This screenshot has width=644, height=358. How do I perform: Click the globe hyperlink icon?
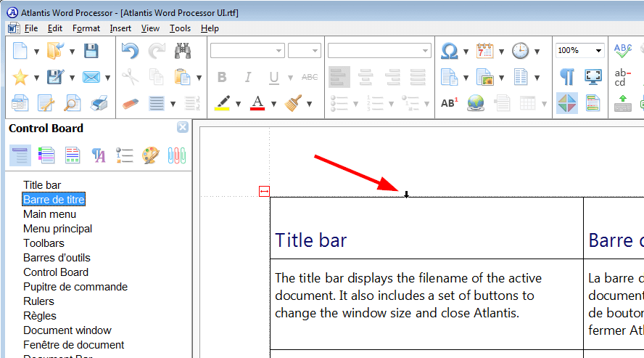[475, 103]
